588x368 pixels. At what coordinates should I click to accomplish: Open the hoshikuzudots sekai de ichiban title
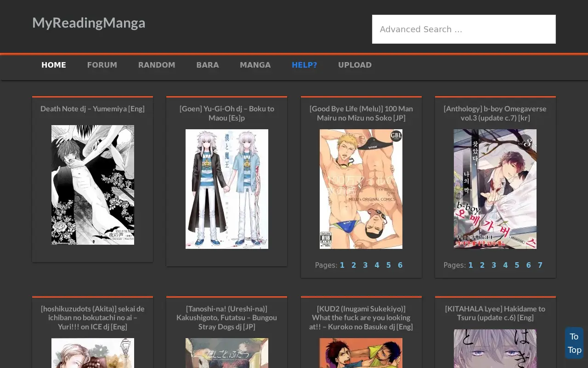click(92, 317)
